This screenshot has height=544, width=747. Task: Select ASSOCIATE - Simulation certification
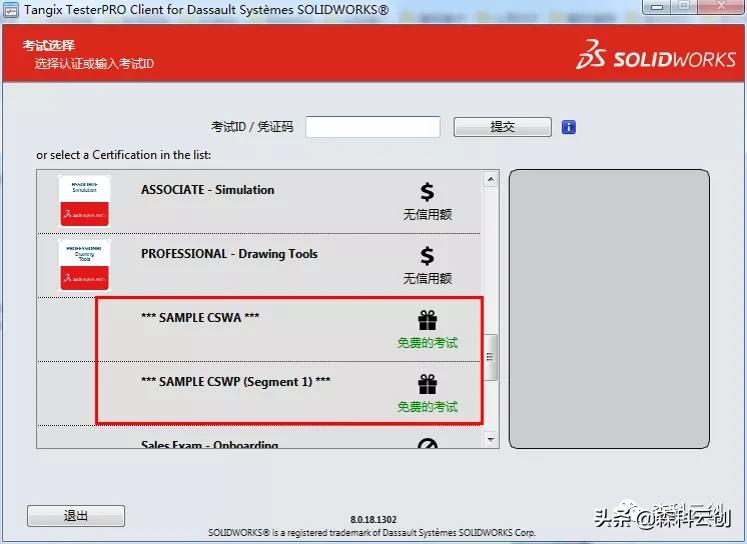pyautogui.click(x=259, y=201)
